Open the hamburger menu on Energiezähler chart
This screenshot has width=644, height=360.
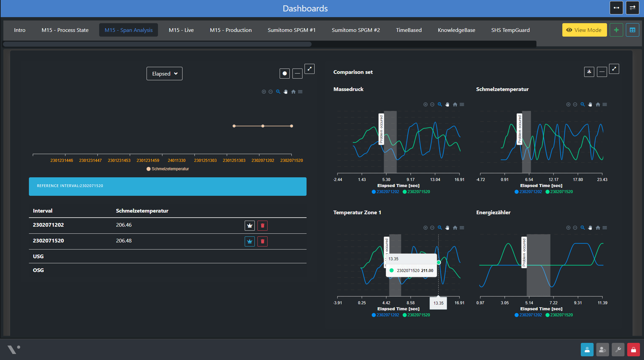point(605,228)
